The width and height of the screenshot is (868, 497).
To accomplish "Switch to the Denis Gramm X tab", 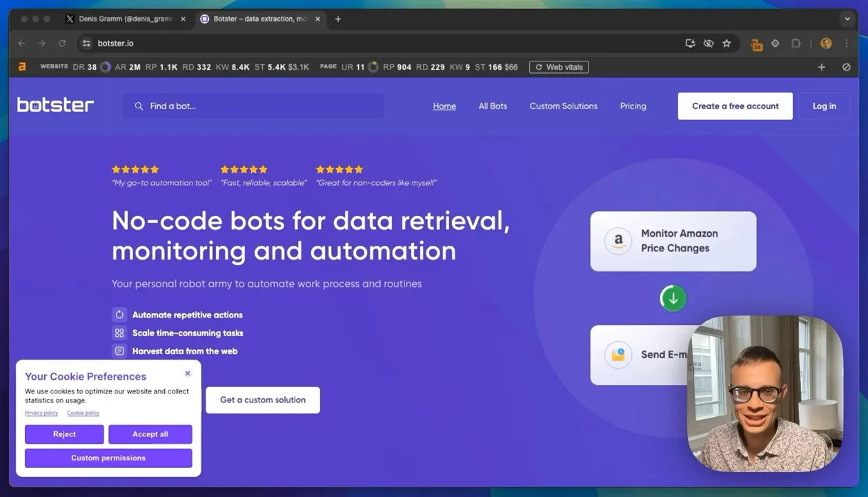I will click(126, 19).
